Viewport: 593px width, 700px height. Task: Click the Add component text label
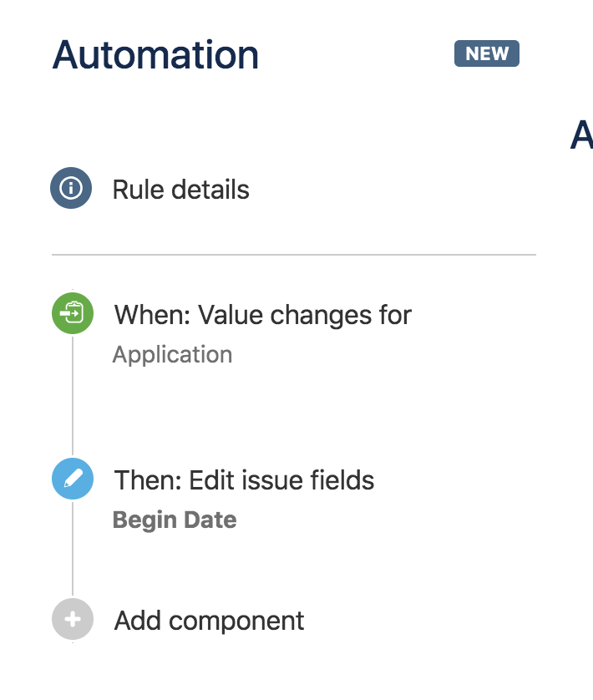[x=207, y=620]
